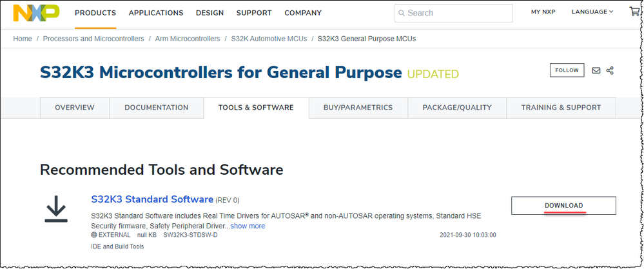Screen dimensions: 644x269
Task: Select the TOOLS & SOFTWARE tab
Action: [256, 108]
